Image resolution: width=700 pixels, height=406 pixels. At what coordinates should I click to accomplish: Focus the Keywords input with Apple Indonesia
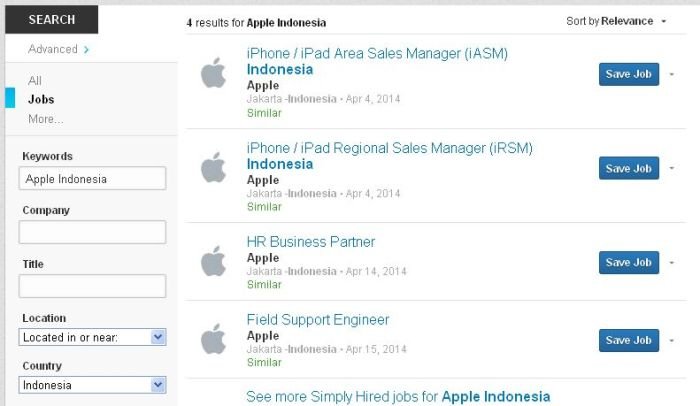pos(92,179)
